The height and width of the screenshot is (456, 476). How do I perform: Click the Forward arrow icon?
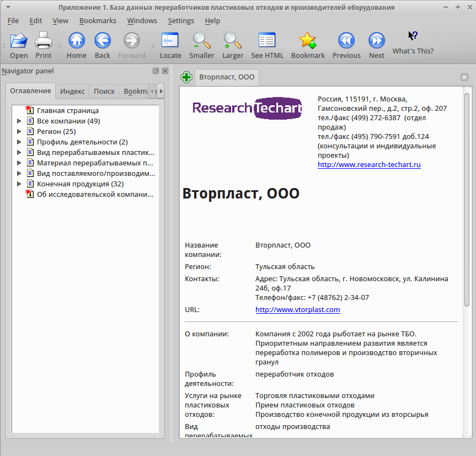click(132, 41)
